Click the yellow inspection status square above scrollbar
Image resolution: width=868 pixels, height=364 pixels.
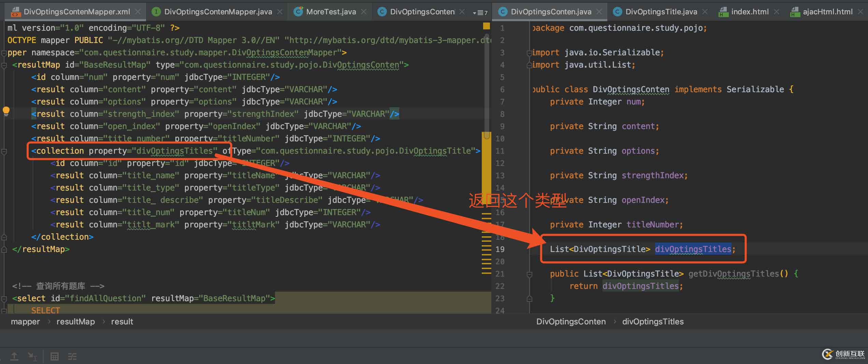point(487,26)
